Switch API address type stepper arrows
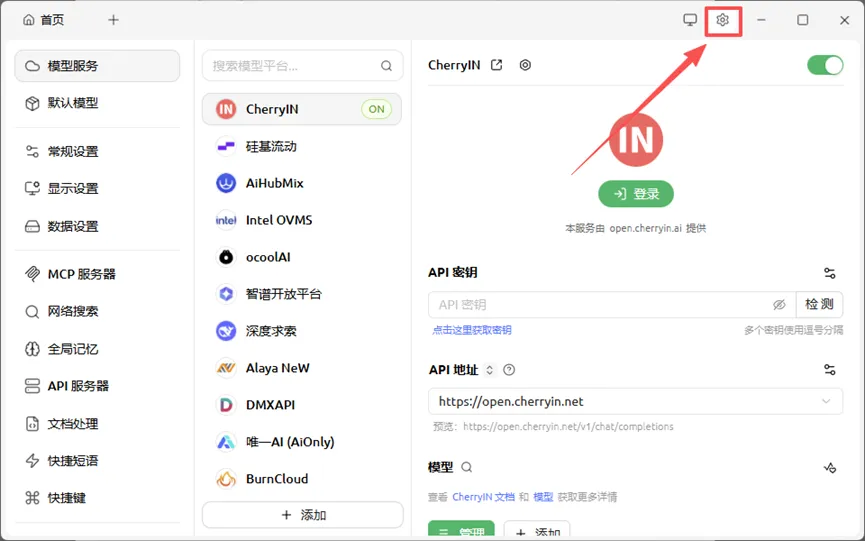Viewport: 865px width, 541px height. (x=489, y=370)
